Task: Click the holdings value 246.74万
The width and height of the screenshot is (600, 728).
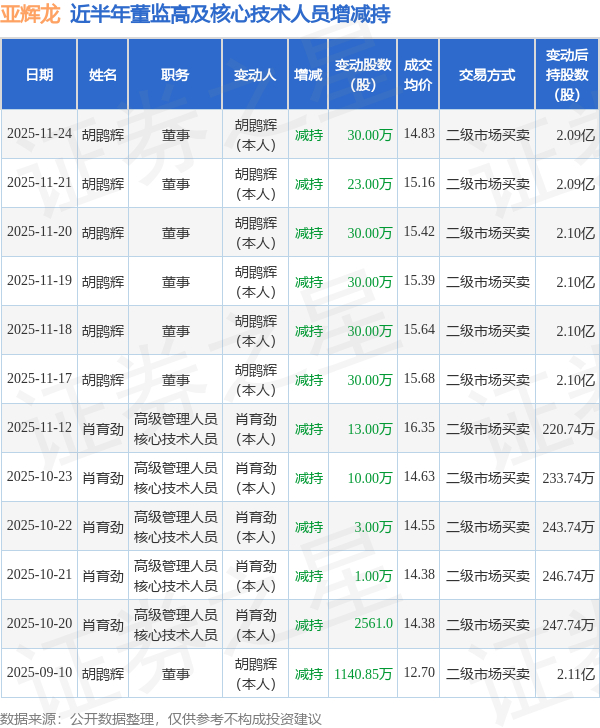Action: point(568,576)
